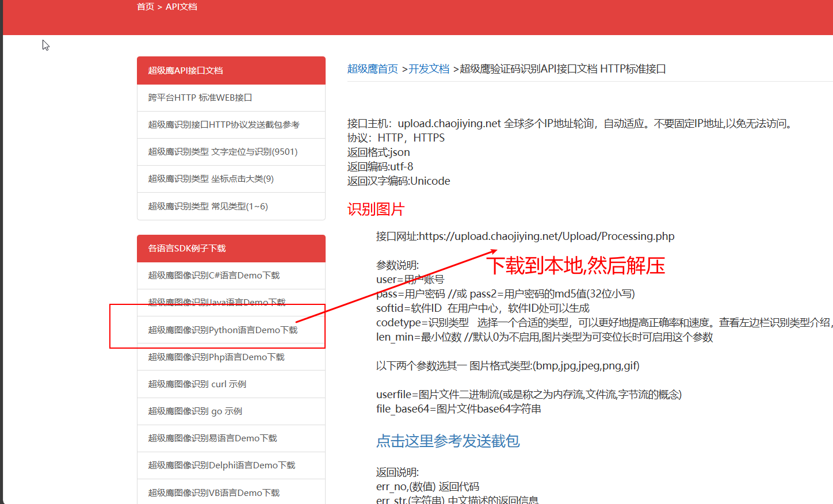This screenshot has width=833, height=504.
Task: Select 文字定位与识别(9501) recognition type
Action: (223, 152)
